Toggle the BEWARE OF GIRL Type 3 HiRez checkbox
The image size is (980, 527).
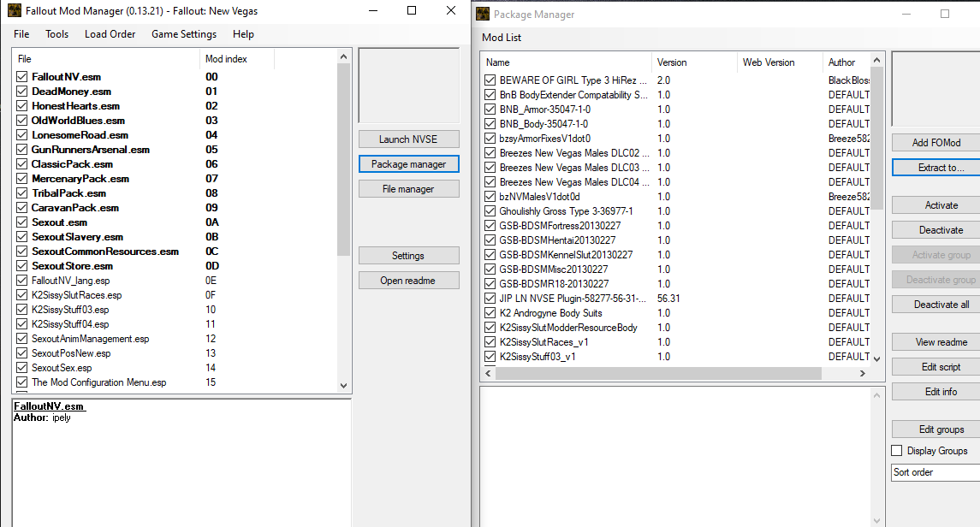[x=490, y=80]
